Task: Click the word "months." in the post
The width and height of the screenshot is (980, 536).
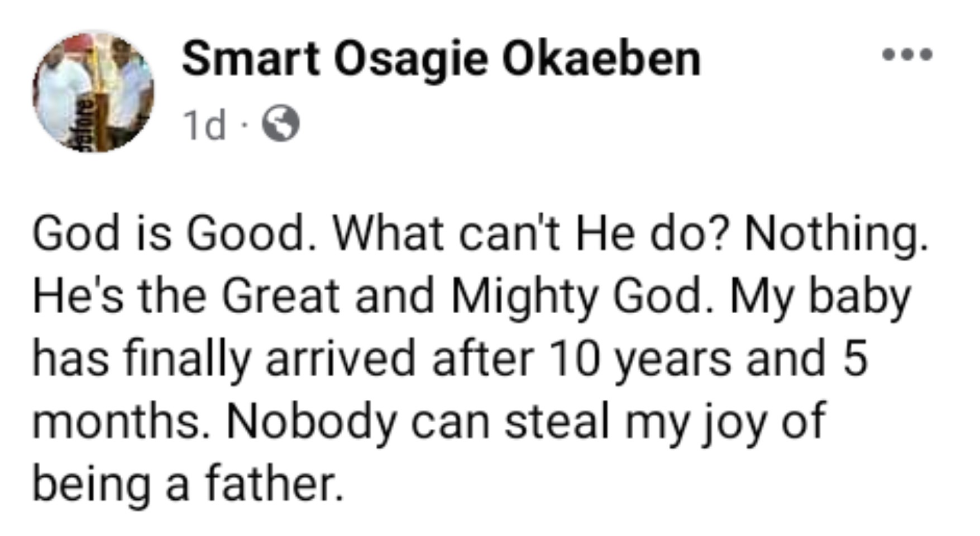Action: pyautogui.click(x=123, y=422)
